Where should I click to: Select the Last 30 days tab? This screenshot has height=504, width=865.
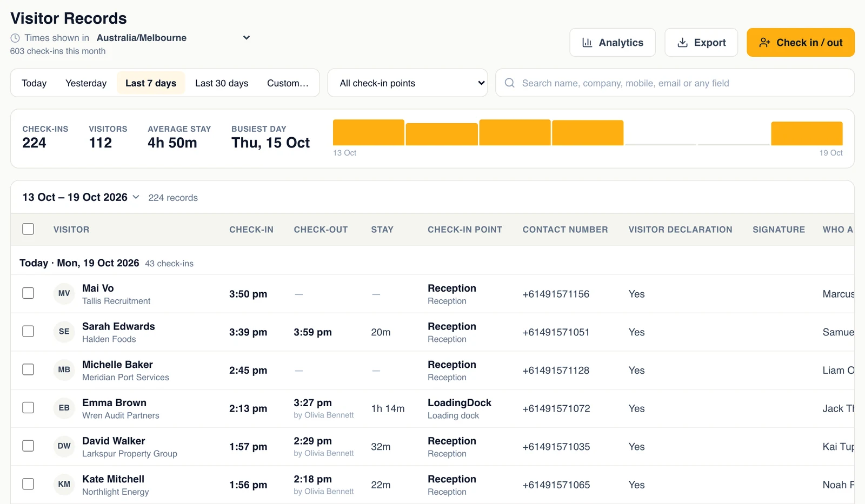(x=222, y=83)
